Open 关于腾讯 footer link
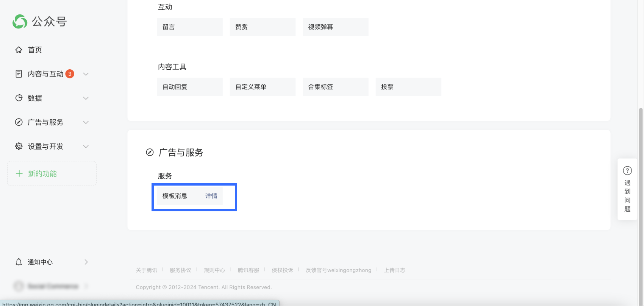The width and height of the screenshot is (644, 306). coord(147,270)
